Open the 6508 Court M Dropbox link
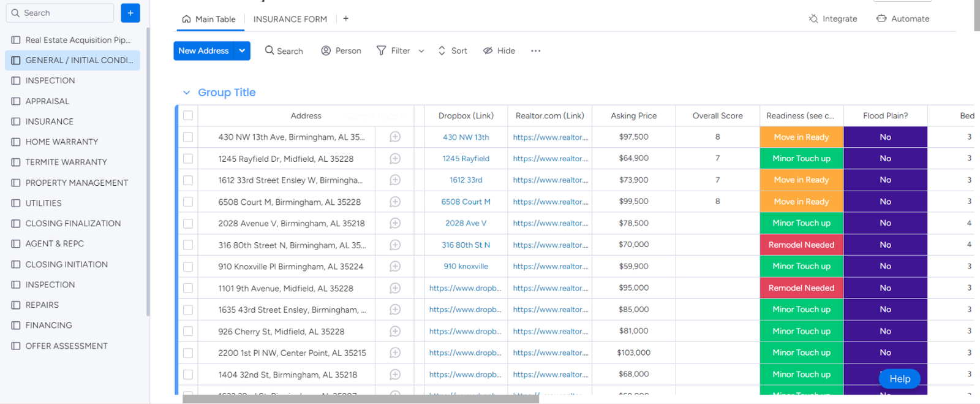Image resolution: width=980 pixels, height=404 pixels. [466, 202]
